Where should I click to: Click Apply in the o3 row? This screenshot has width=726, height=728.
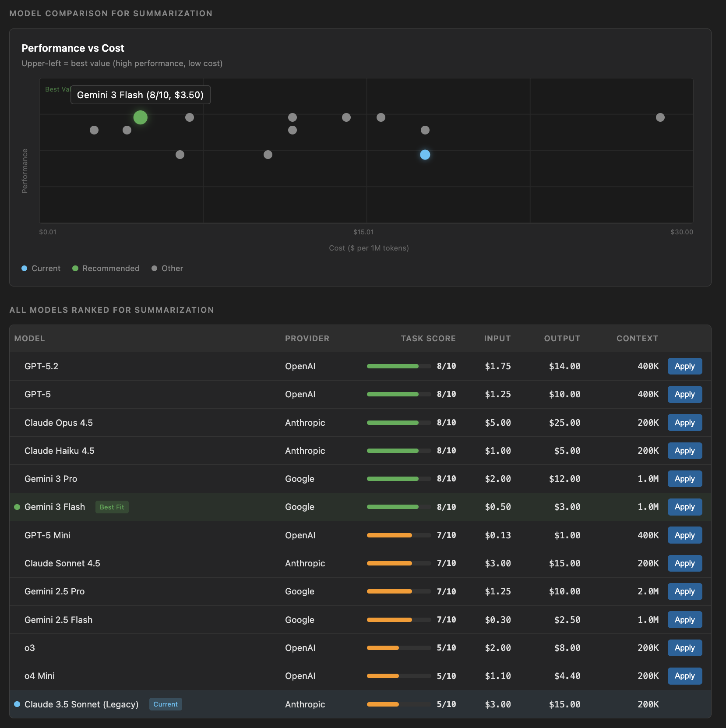point(684,648)
